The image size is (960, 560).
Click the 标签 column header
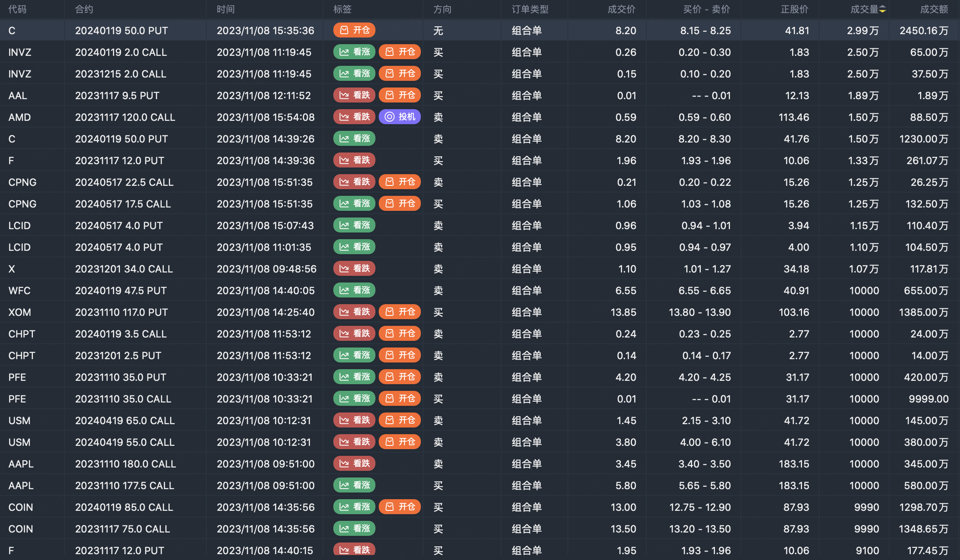[342, 9]
